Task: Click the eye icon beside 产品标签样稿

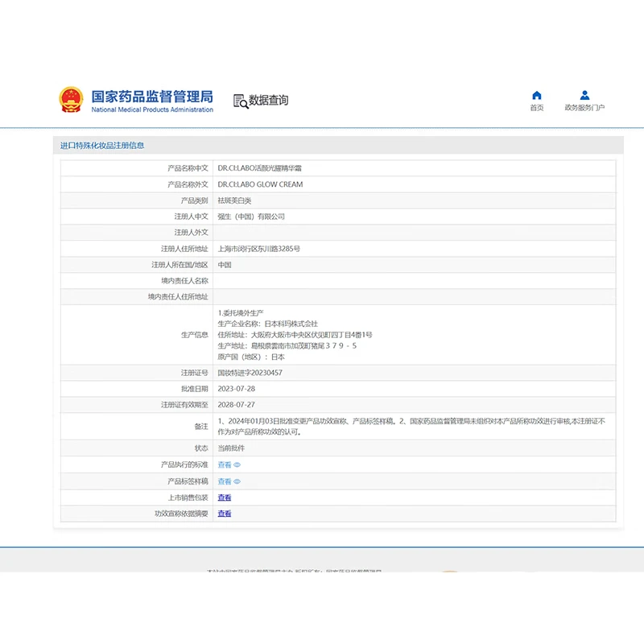Action: [237, 481]
